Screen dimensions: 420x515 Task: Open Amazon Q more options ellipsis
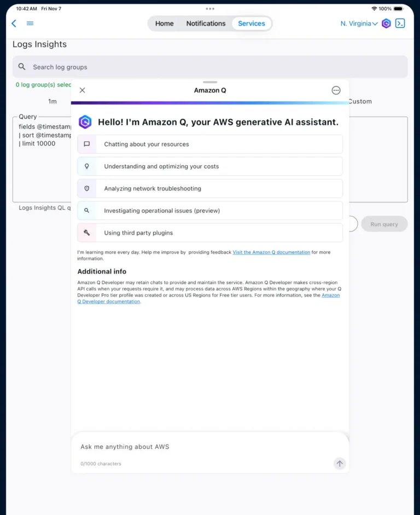[336, 90]
